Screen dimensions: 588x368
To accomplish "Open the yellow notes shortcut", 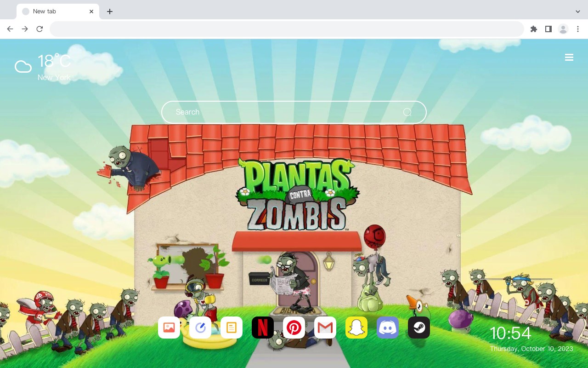I will click(x=232, y=328).
